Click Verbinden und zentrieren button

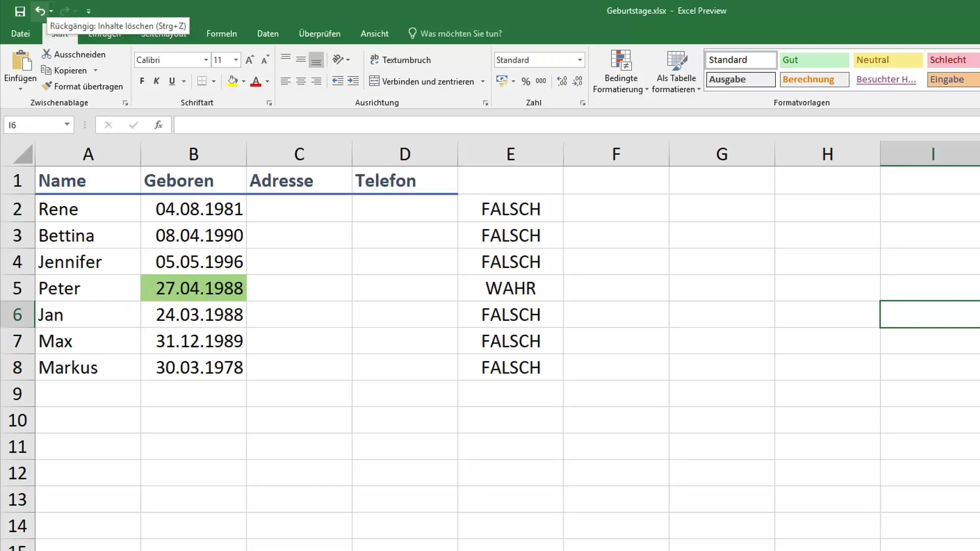(422, 81)
